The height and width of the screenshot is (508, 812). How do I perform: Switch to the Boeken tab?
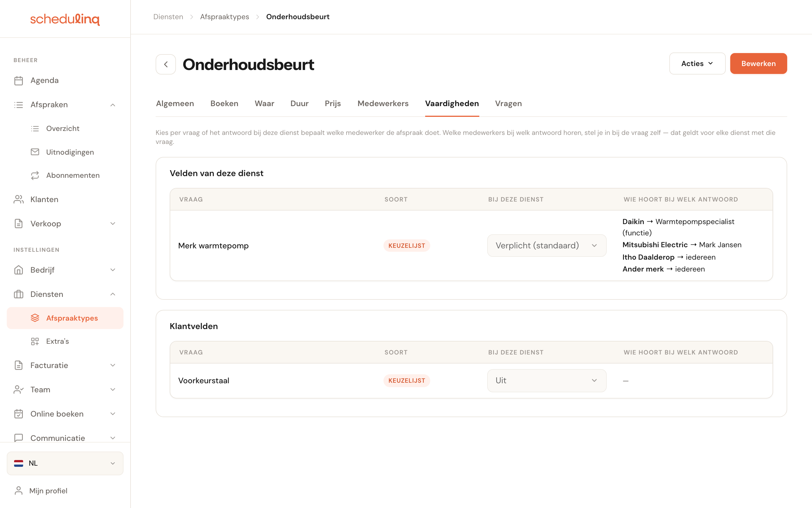(x=224, y=104)
